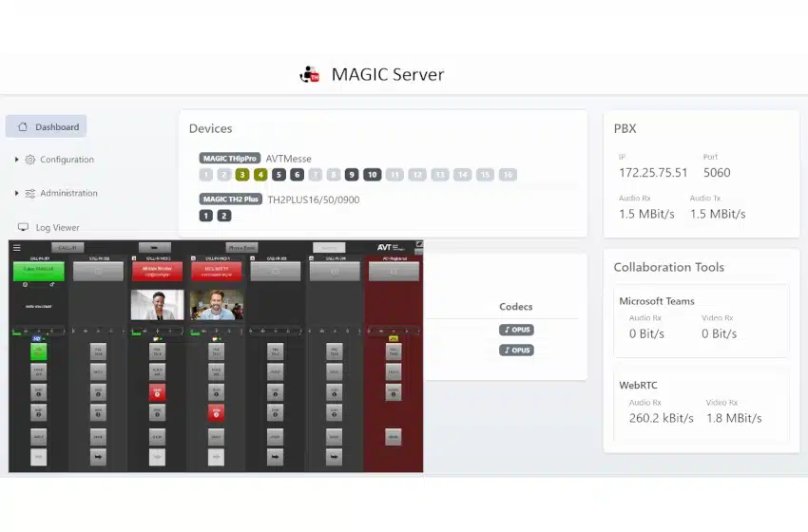Click the Configuration gear icon
This screenshot has width=808, height=532.
pyautogui.click(x=30, y=160)
